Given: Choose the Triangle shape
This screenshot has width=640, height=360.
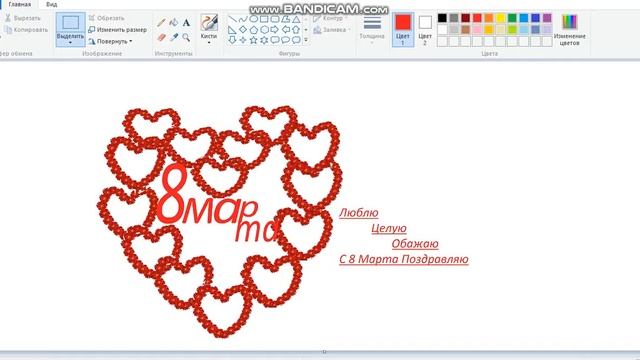Looking at the screenshot, I should 296,19.
